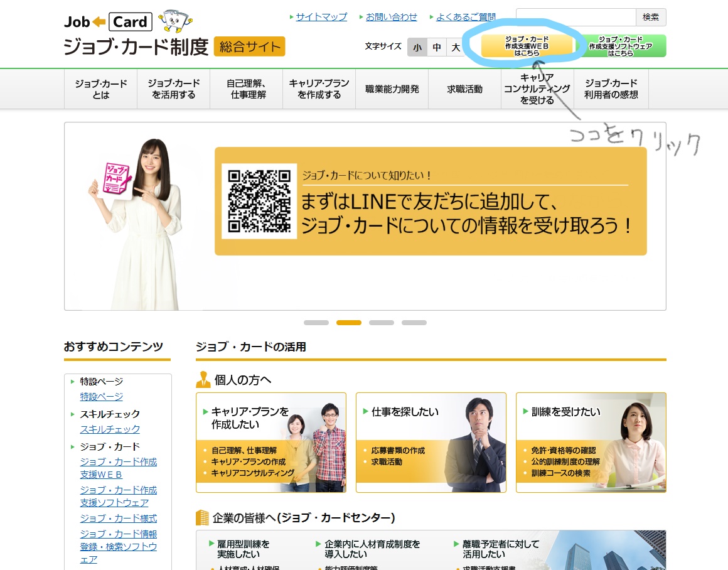728x570 pixels.
Task: Open the ジョブ・カードを活用する menu
Action: [x=174, y=89]
